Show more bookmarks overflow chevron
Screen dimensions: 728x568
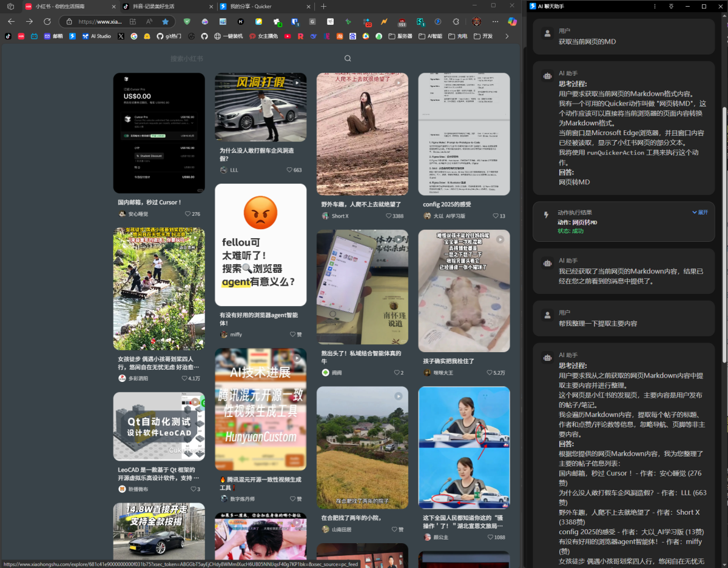pyautogui.click(x=507, y=36)
